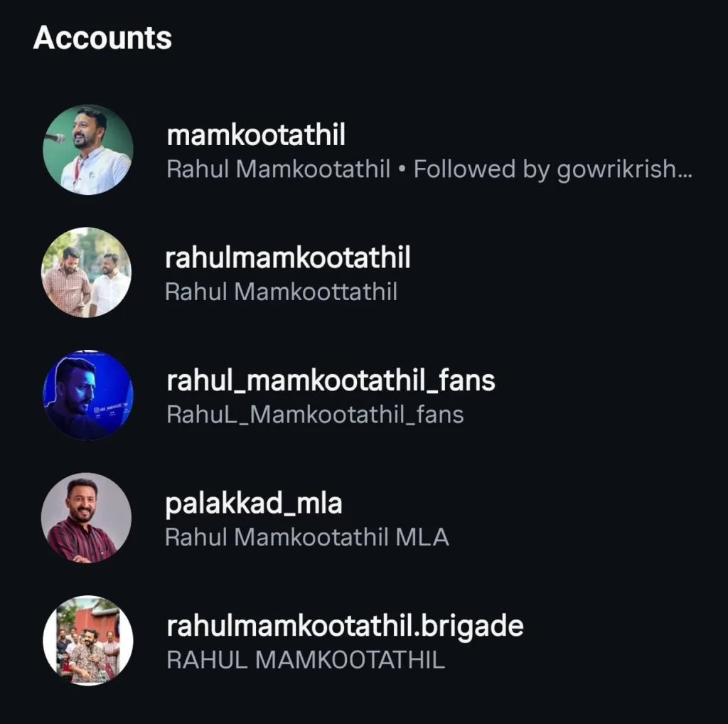The height and width of the screenshot is (724, 728).
Task: Click the 'Followed by gowrikrish...' text
Action: (x=552, y=169)
